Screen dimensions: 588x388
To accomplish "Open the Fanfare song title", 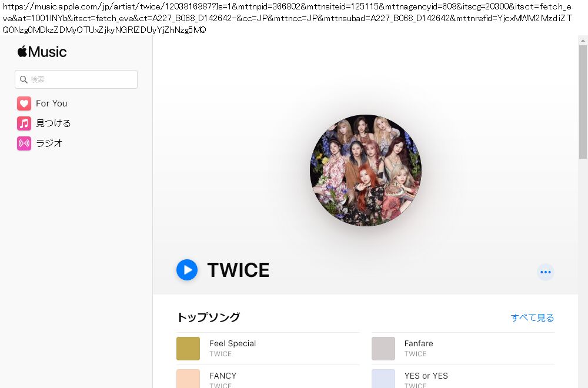I will pos(418,343).
